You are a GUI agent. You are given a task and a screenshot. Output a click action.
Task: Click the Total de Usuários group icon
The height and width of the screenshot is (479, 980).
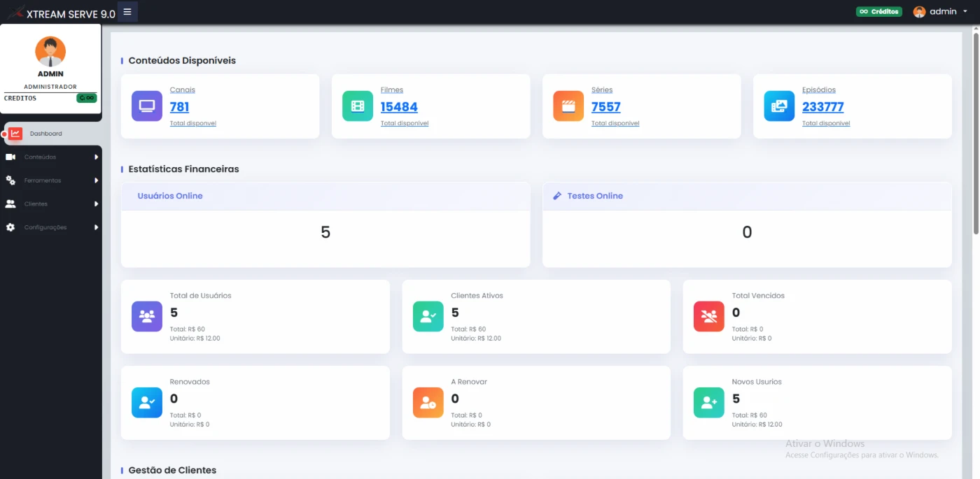(x=147, y=316)
